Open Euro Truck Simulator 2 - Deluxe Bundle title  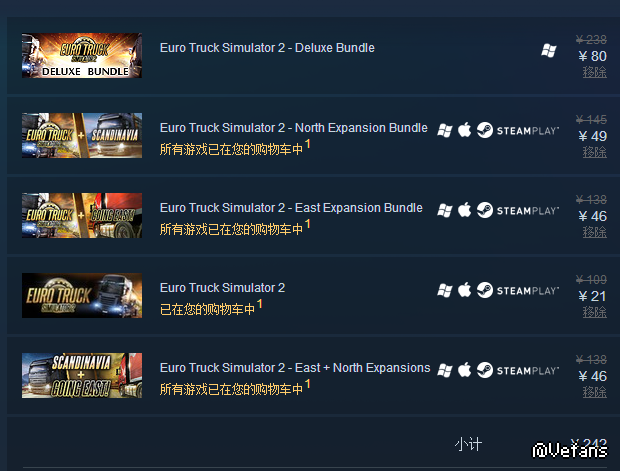point(267,48)
